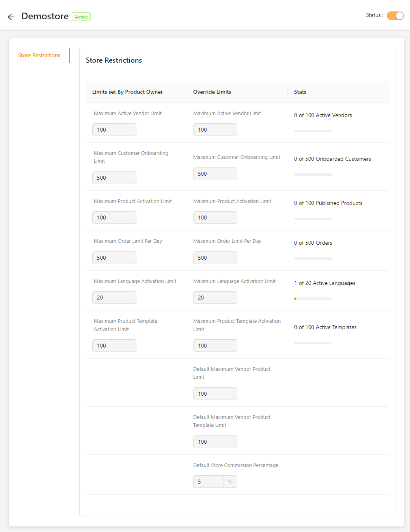The image size is (410, 532).
Task: Click Default Maximum Vendor Product Limit input
Action: tap(215, 394)
